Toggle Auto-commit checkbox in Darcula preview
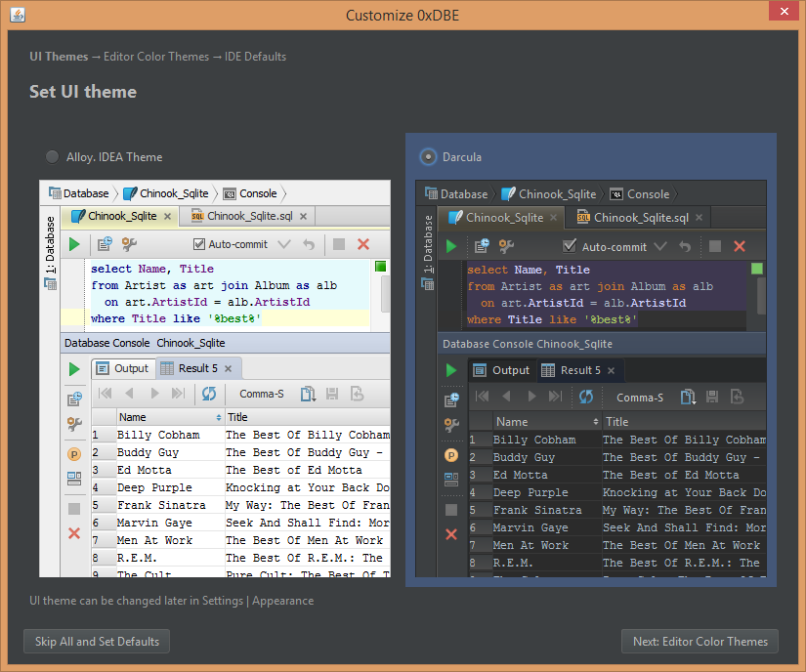The image size is (806, 672). pyautogui.click(x=570, y=246)
